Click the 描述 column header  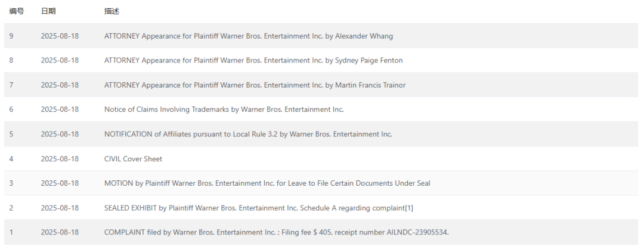tap(112, 12)
